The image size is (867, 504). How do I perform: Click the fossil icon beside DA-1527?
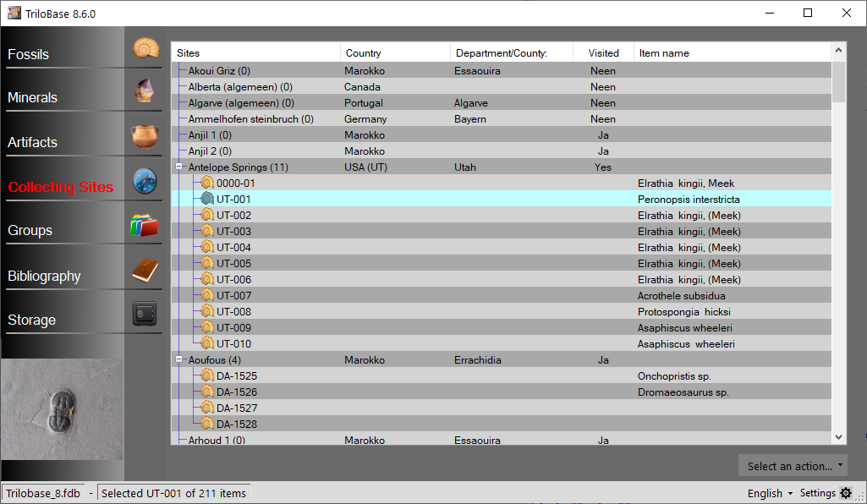[x=207, y=408]
